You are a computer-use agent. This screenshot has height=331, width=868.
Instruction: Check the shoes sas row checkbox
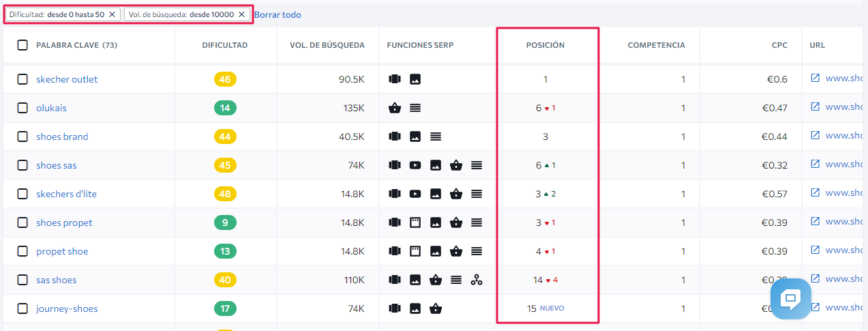click(x=23, y=165)
